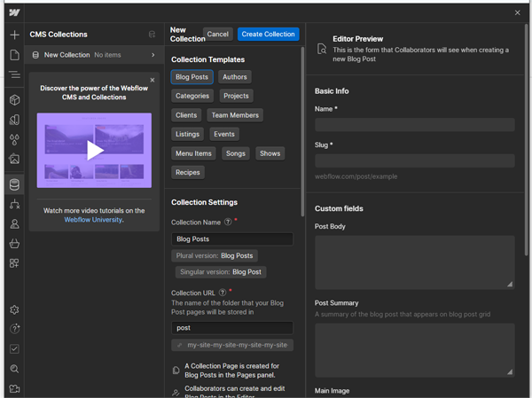Screen dimensions: 532x398
Task: Open the New Collection list item
Action: point(94,55)
